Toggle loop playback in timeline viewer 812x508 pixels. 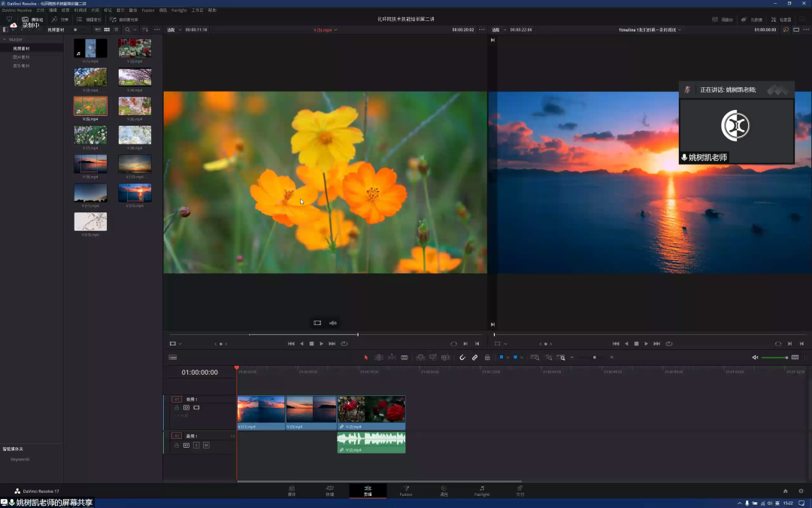pyautogui.click(x=669, y=344)
